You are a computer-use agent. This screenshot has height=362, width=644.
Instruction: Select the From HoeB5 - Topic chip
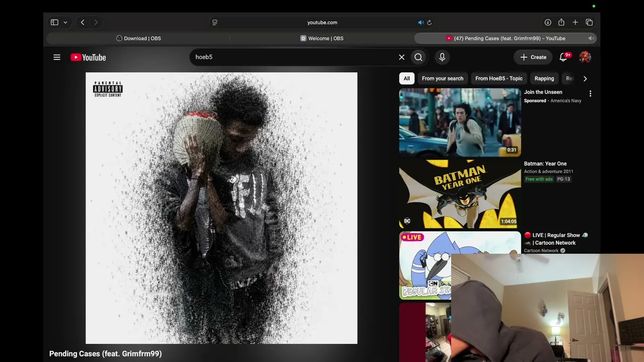(499, 78)
